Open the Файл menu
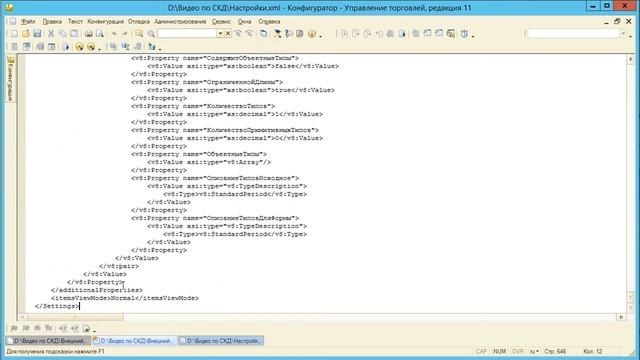This screenshot has height=360, width=640. pos(28,21)
